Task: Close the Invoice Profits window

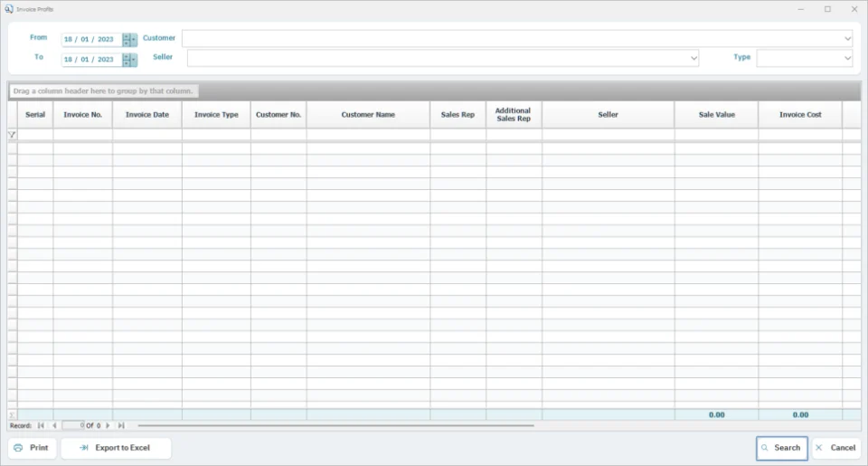Action: point(854,9)
